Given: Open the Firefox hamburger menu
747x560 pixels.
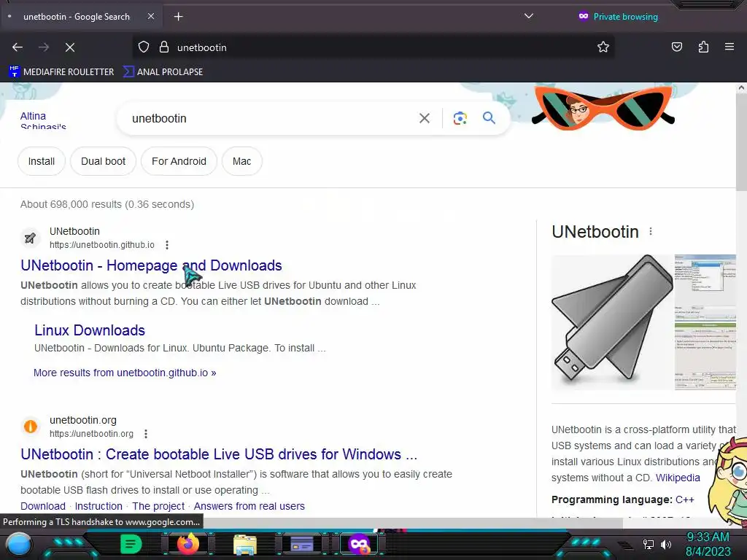Looking at the screenshot, I should coord(729,47).
